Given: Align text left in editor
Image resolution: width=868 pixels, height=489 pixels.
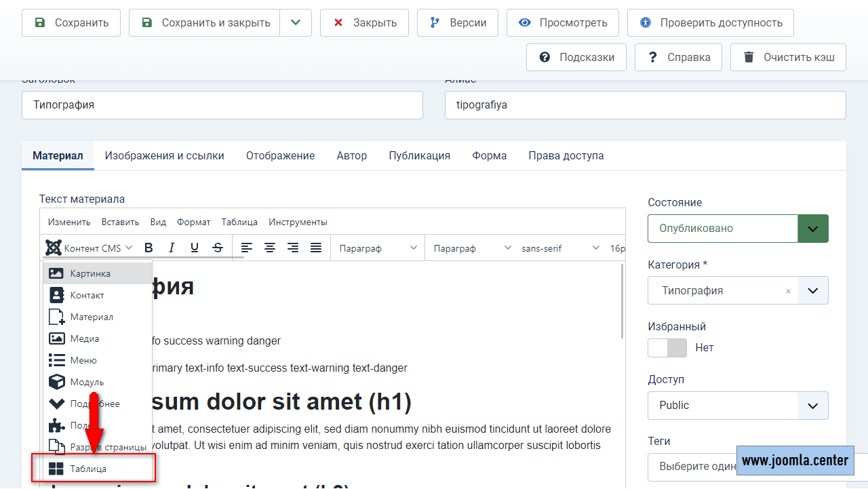Looking at the screenshot, I should [247, 248].
